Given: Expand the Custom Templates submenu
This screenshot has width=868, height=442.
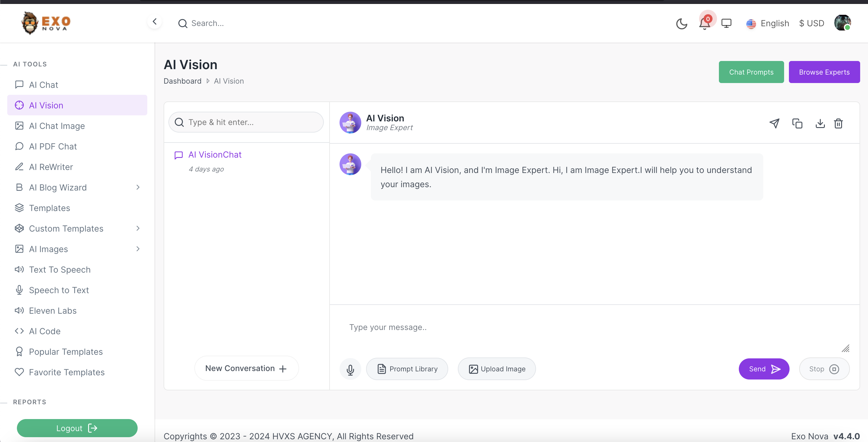Looking at the screenshot, I should coord(138,229).
